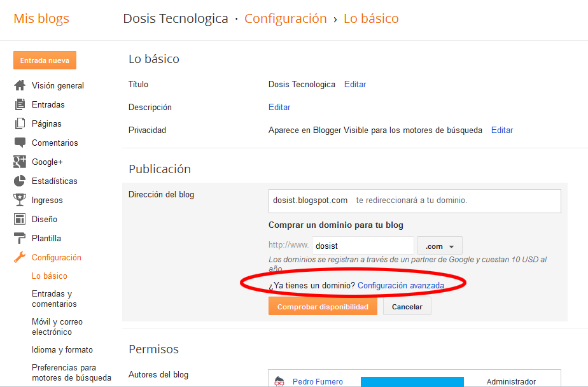Click the Permisos section heading
The height and width of the screenshot is (387, 588).
(153, 349)
